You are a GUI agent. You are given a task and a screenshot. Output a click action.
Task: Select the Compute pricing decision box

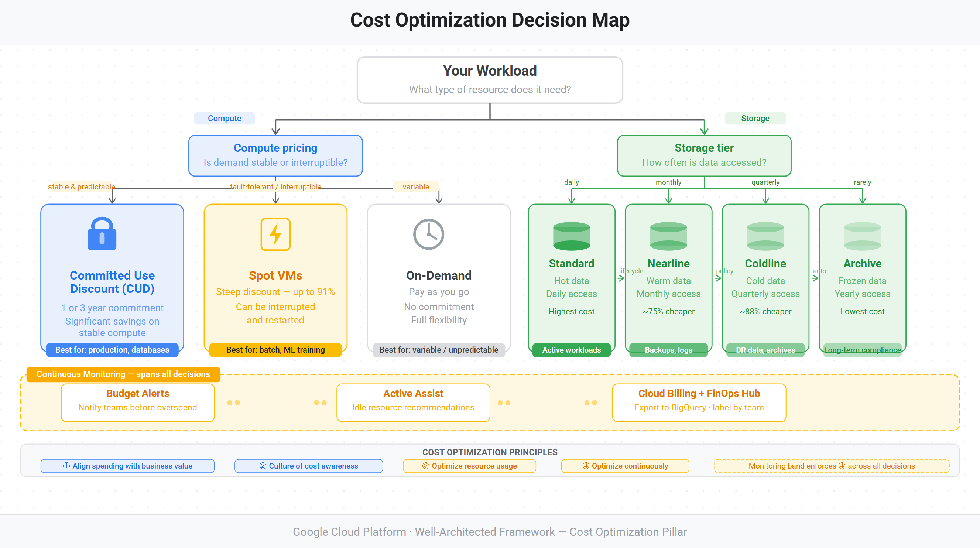coord(275,155)
